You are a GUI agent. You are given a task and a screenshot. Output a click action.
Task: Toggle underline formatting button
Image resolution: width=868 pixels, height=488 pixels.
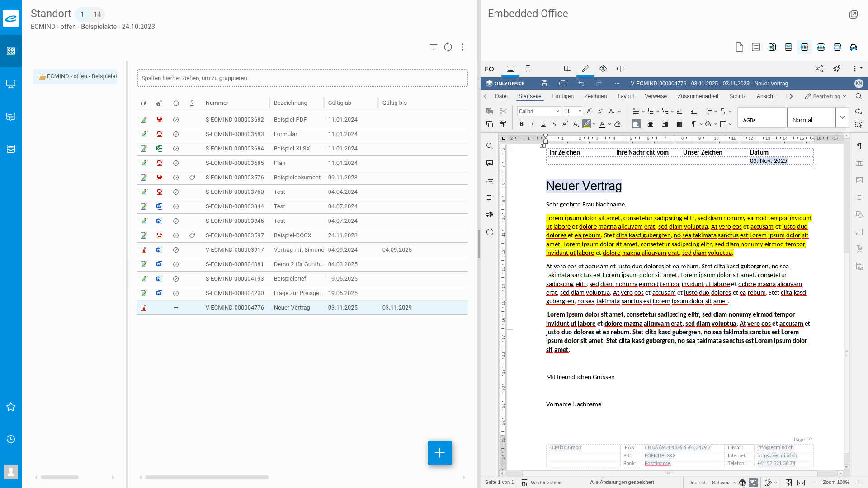coord(543,124)
